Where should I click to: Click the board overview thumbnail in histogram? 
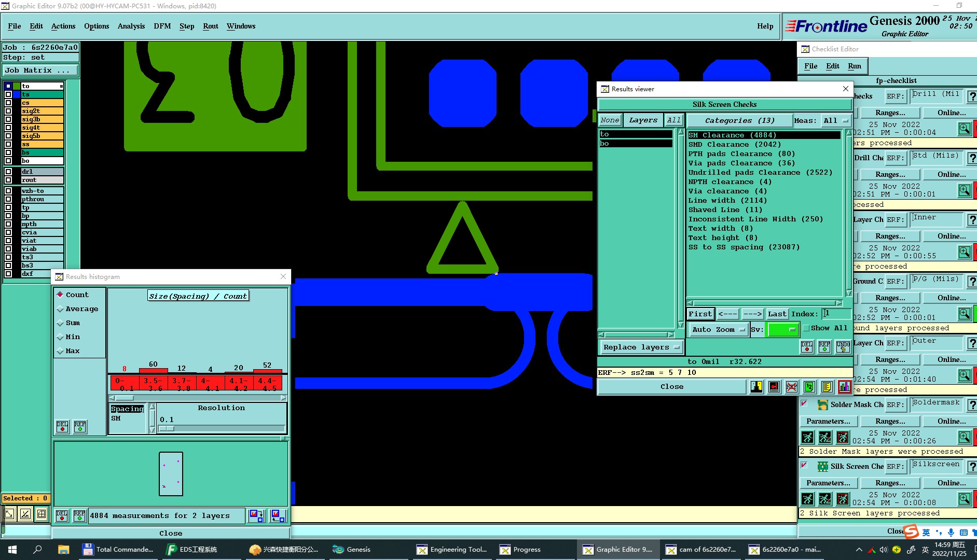[x=171, y=474]
